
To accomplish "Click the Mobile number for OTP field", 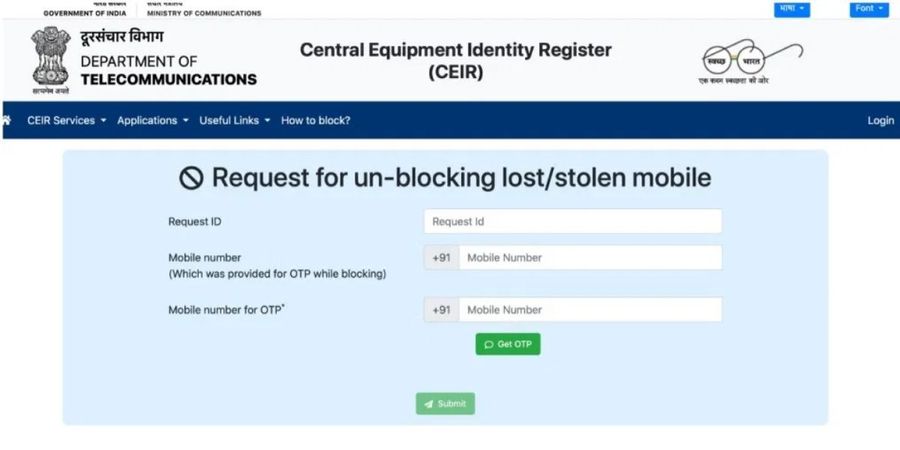I will point(590,310).
